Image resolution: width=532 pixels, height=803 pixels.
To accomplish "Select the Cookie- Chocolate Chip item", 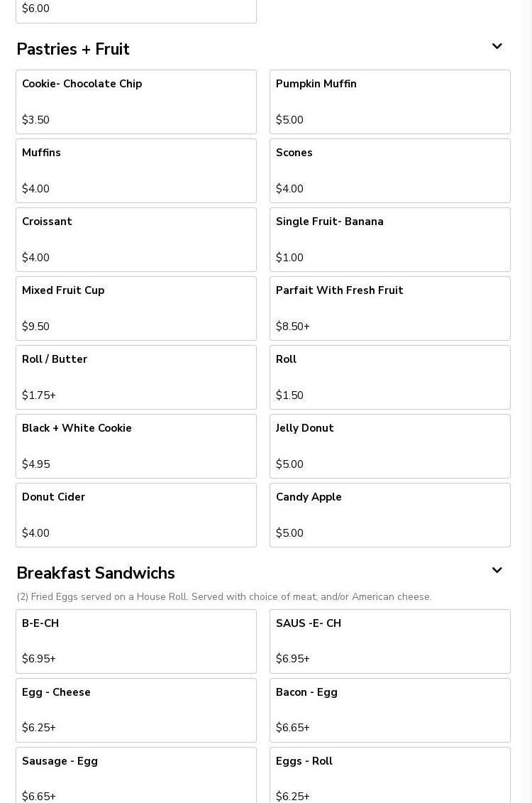I will pyautogui.click(x=136, y=102).
